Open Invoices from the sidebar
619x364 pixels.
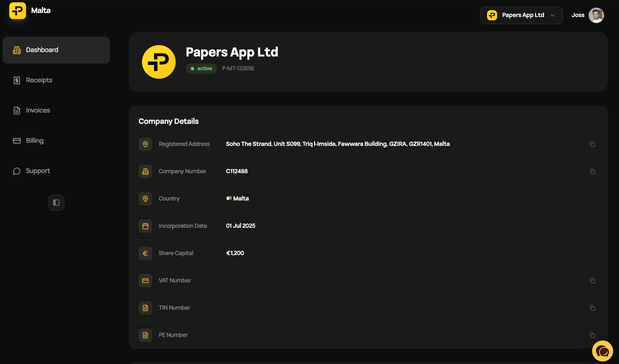coord(38,110)
